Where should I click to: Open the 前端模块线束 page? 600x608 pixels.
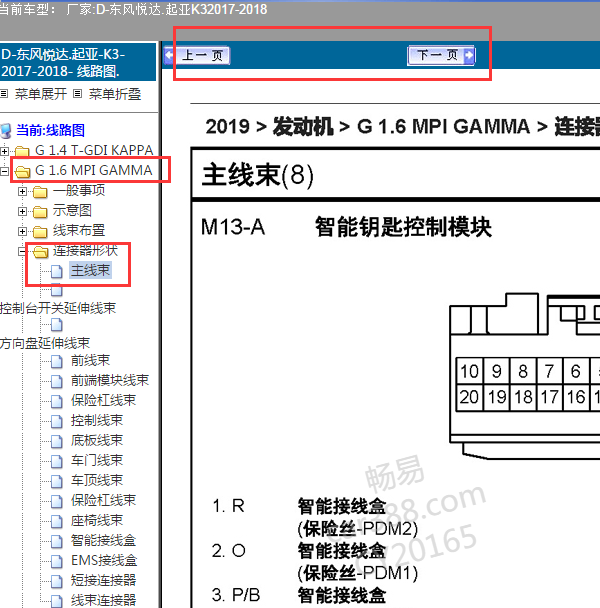pos(110,380)
